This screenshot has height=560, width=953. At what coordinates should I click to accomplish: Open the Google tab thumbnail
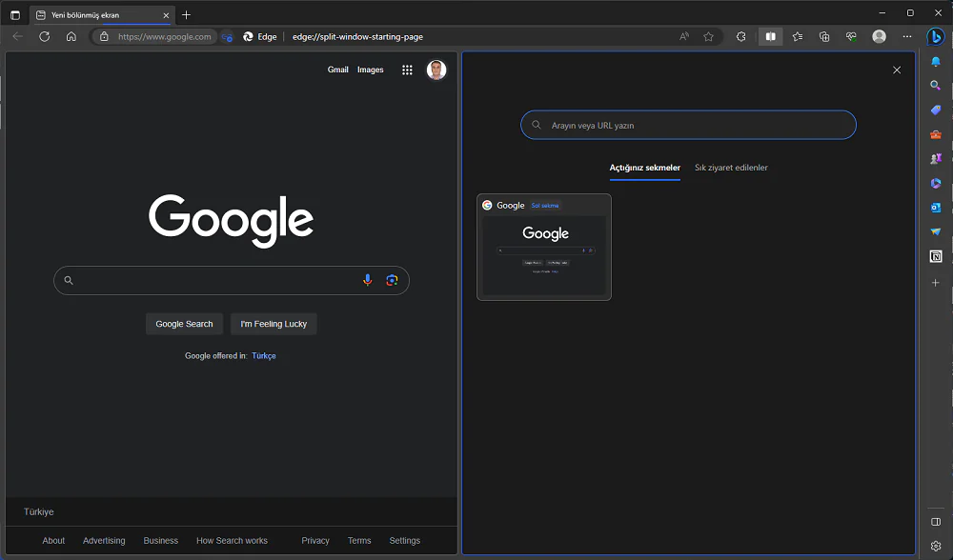544,247
